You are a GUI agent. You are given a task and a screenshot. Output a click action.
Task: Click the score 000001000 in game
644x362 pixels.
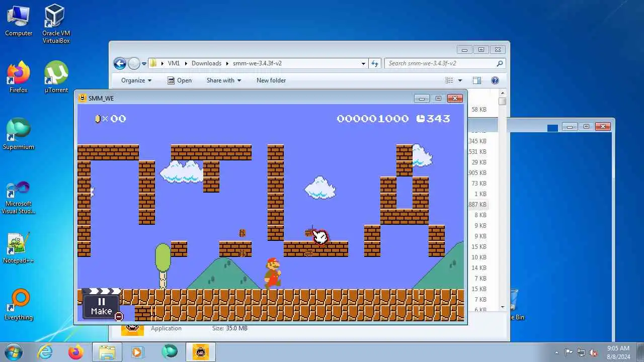[x=372, y=119]
